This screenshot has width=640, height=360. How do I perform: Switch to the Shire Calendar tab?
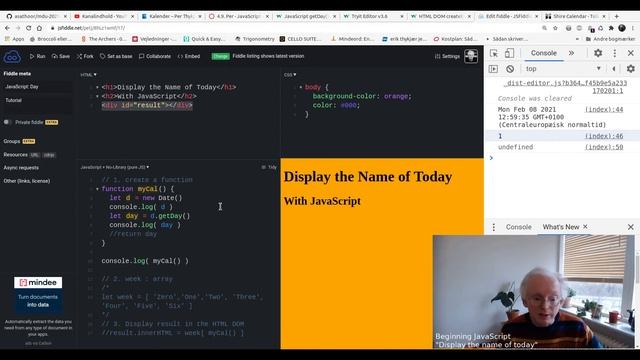[576, 16]
